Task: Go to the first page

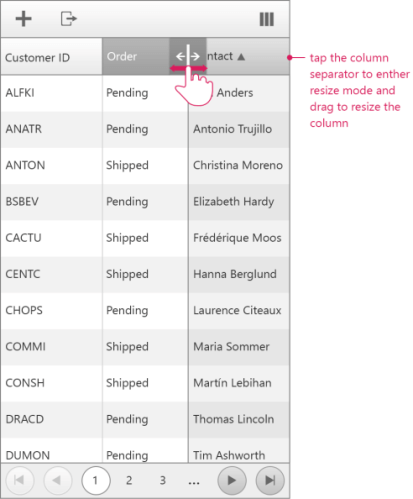Action: (x=20, y=480)
